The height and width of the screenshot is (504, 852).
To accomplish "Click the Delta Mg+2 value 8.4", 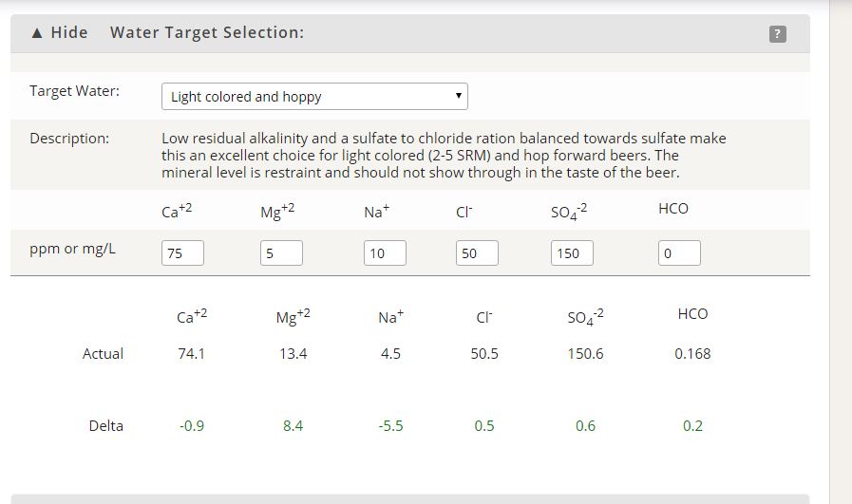I will pyautogui.click(x=293, y=426).
